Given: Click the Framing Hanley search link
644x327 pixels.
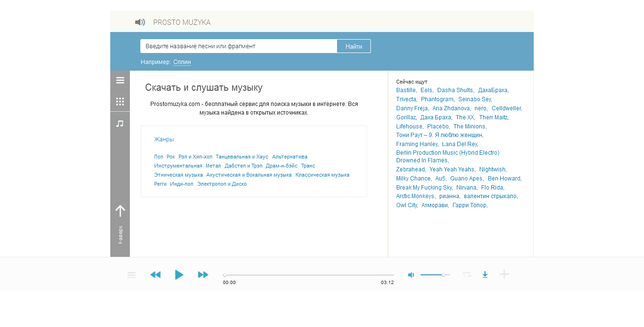Looking at the screenshot, I should coord(417,144).
